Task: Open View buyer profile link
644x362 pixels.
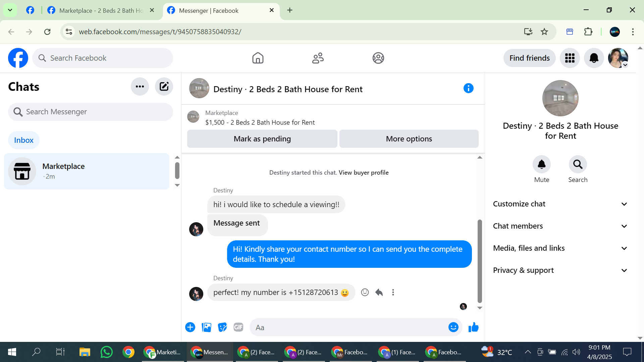Action: tap(364, 173)
